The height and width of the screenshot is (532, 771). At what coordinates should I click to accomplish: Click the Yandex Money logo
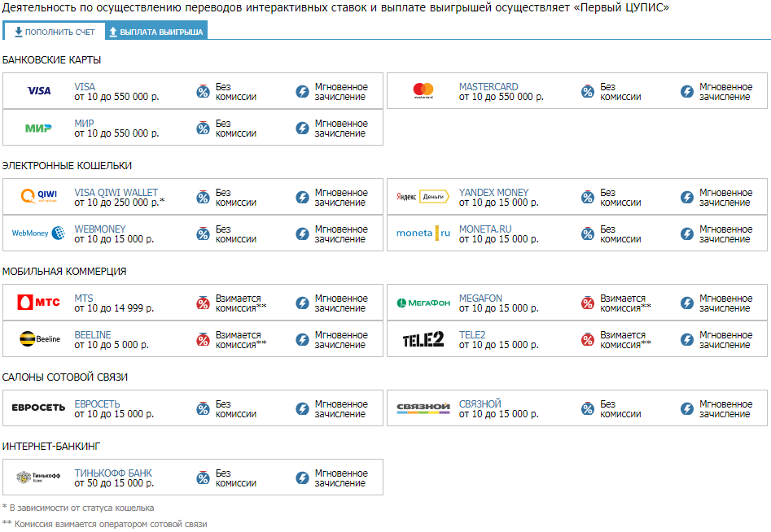[x=423, y=197]
